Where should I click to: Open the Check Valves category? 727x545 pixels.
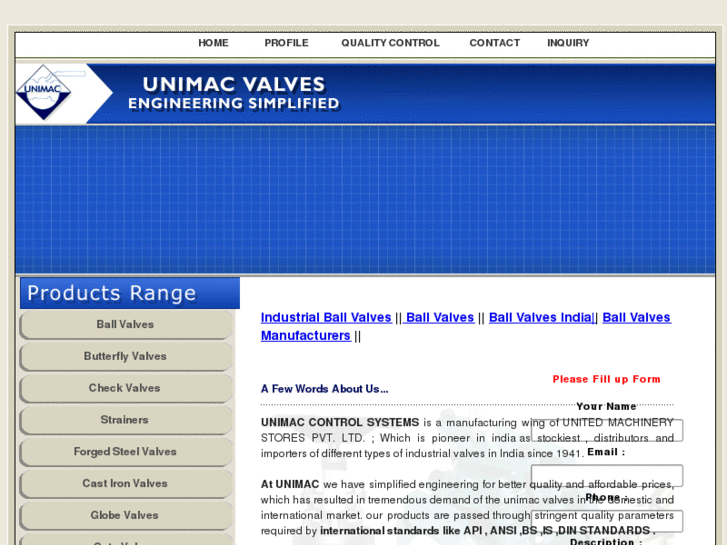126,388
